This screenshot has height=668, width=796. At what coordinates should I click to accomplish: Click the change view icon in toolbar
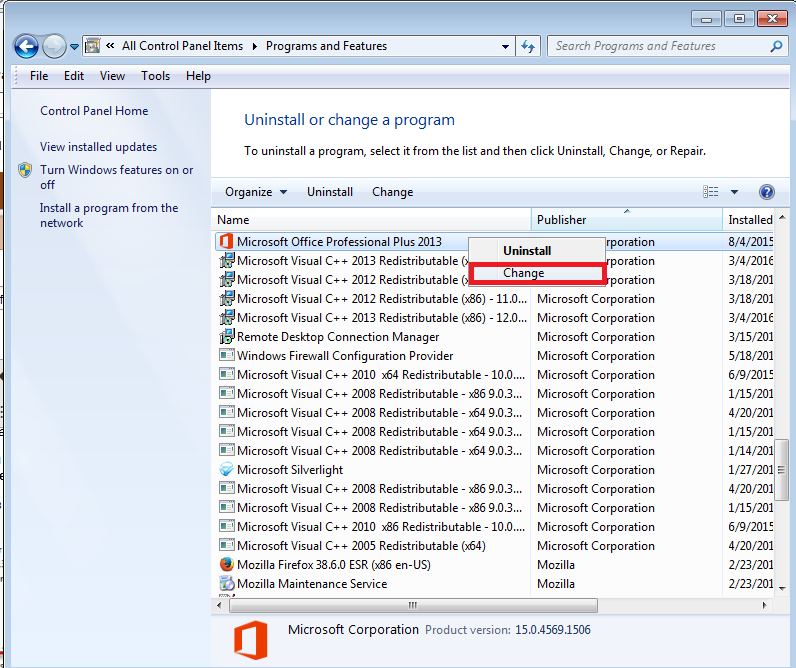point(711,192)
